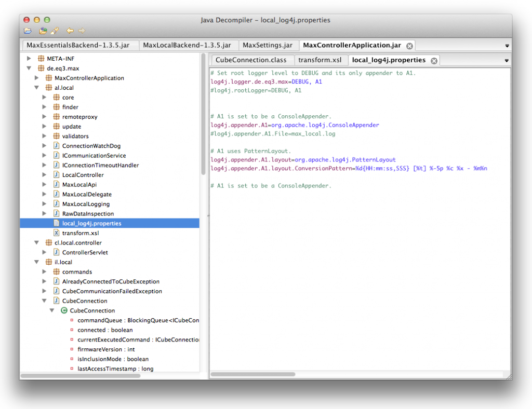Close the local_log4j.properties tab
Screen dimensions: 532x409
point(434,60)
